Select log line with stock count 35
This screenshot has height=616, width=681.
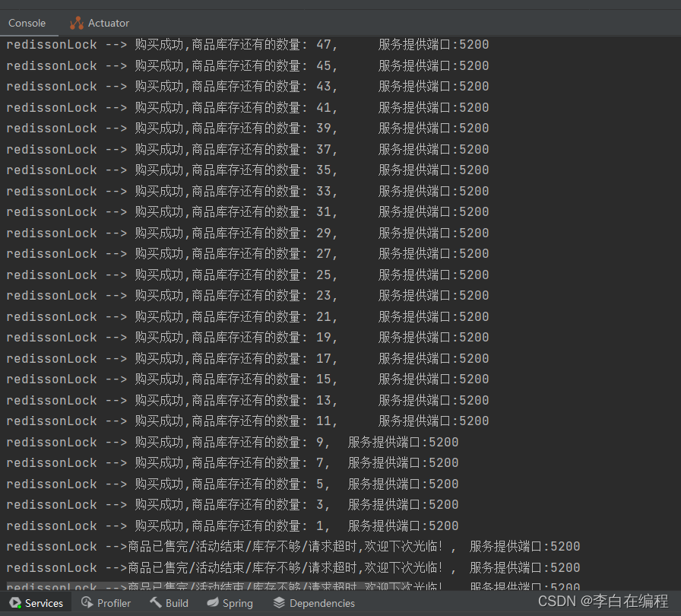point(248,170)
